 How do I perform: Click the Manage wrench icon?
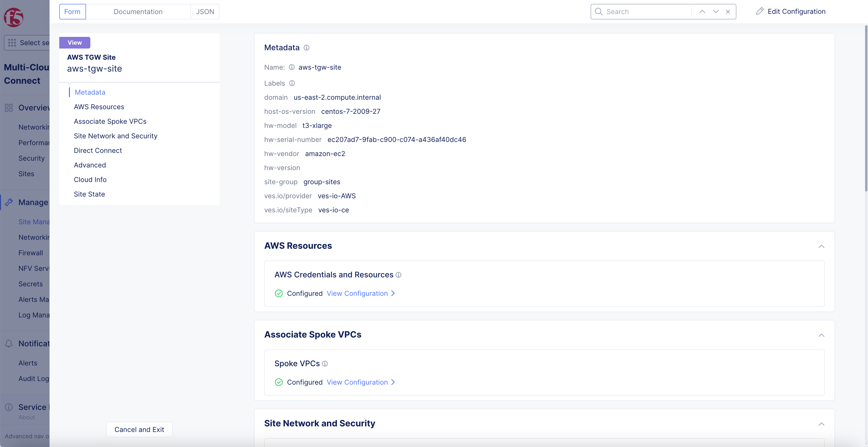[x=9, y=202]
